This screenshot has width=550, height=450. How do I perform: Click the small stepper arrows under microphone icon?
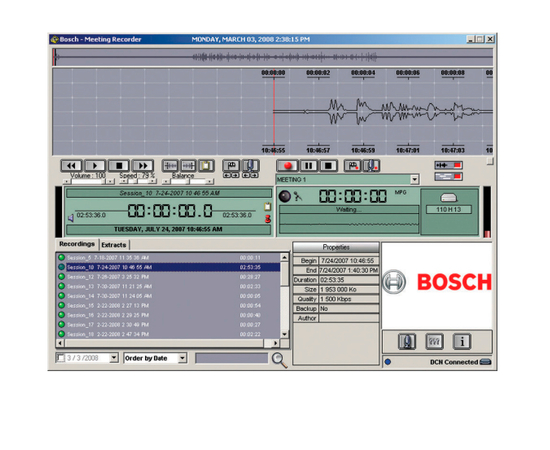click(x=250, y=175)
